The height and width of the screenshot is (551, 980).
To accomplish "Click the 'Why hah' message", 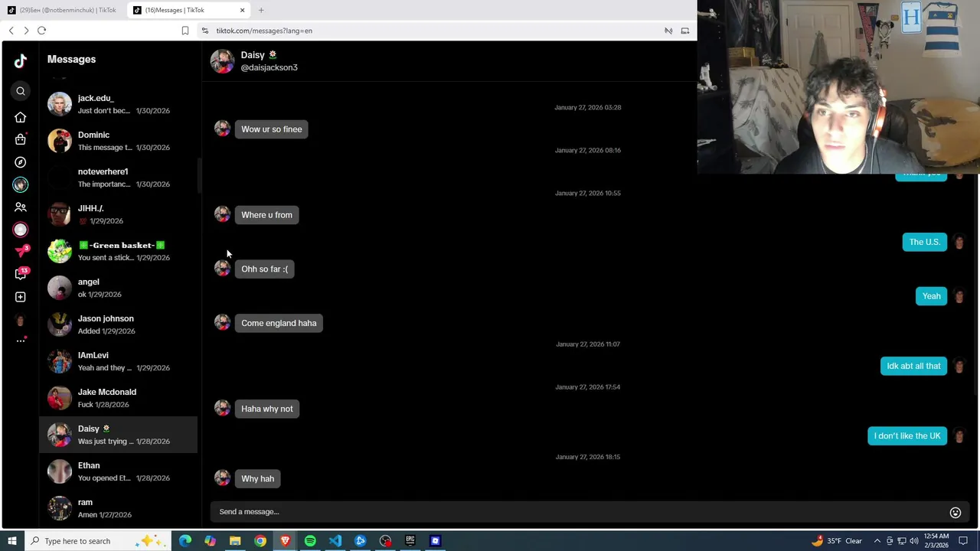I will pos(257,479).
